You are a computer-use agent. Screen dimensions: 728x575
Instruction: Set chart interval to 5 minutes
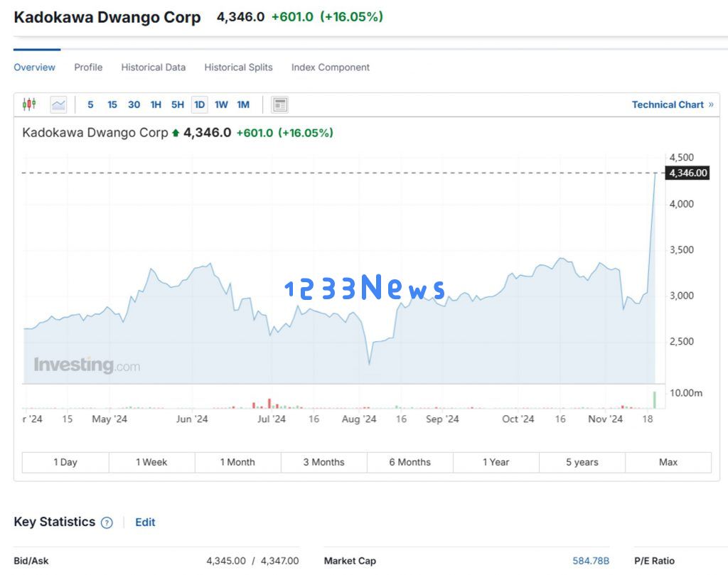90,105
